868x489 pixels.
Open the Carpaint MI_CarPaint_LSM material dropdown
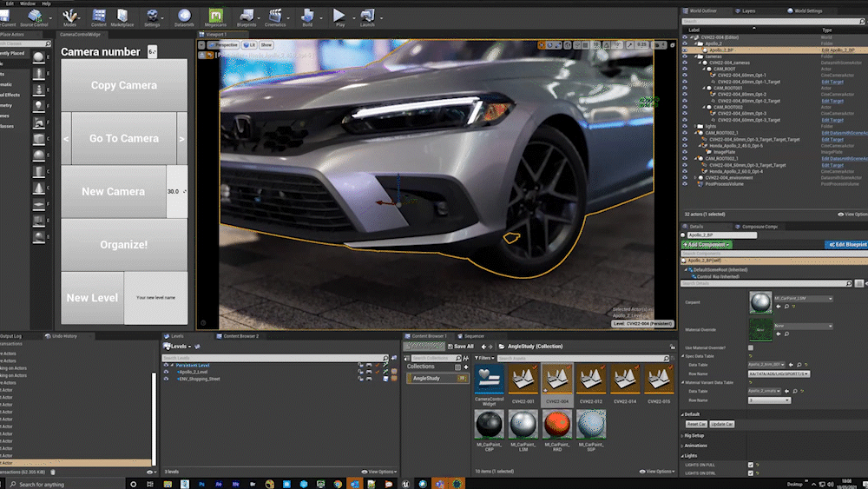(x=801, y=299)
